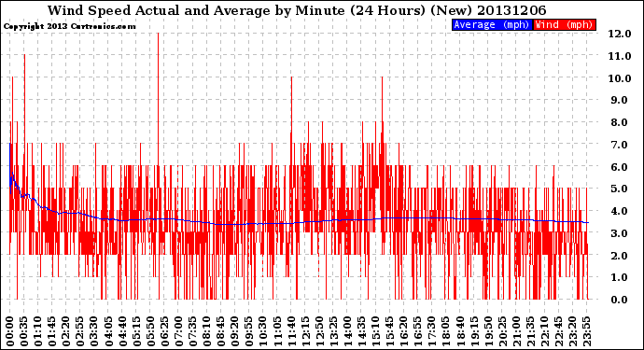Click the 8.0 y-axis label
This screenshot has width=644, height=350.
tap(620, 122)
